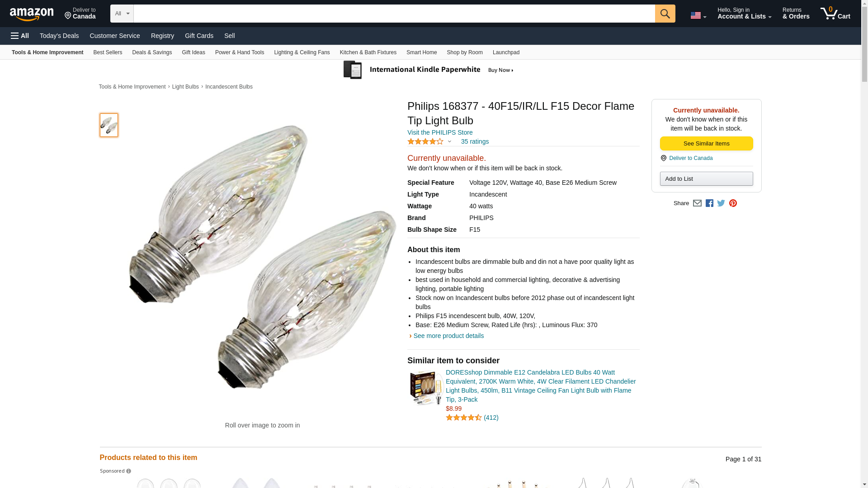868x488 pixels.
Task: Visit the PHILIPS Store link
Action: pyautogui.click(x=440, y=132)
